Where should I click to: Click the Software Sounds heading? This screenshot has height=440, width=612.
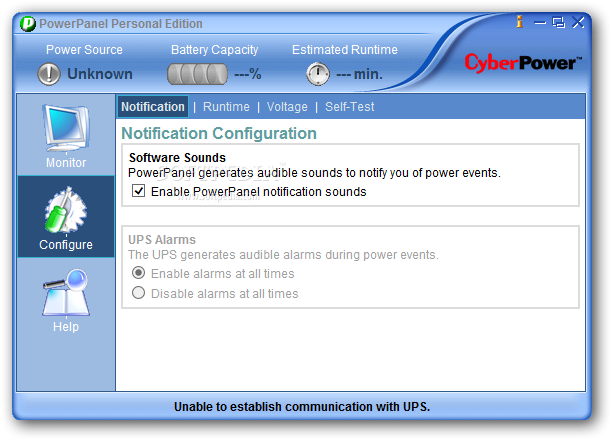[x=177, y=158]
